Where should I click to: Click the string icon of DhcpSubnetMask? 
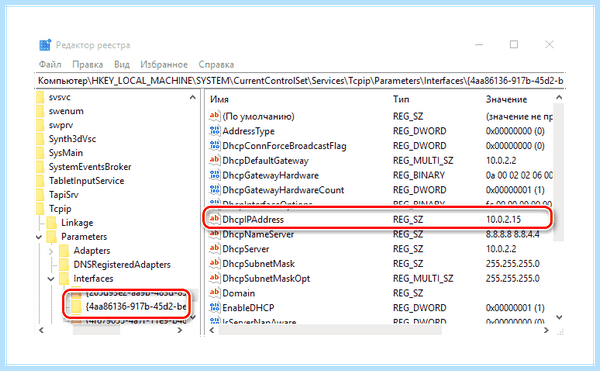[x=215, y=264]
